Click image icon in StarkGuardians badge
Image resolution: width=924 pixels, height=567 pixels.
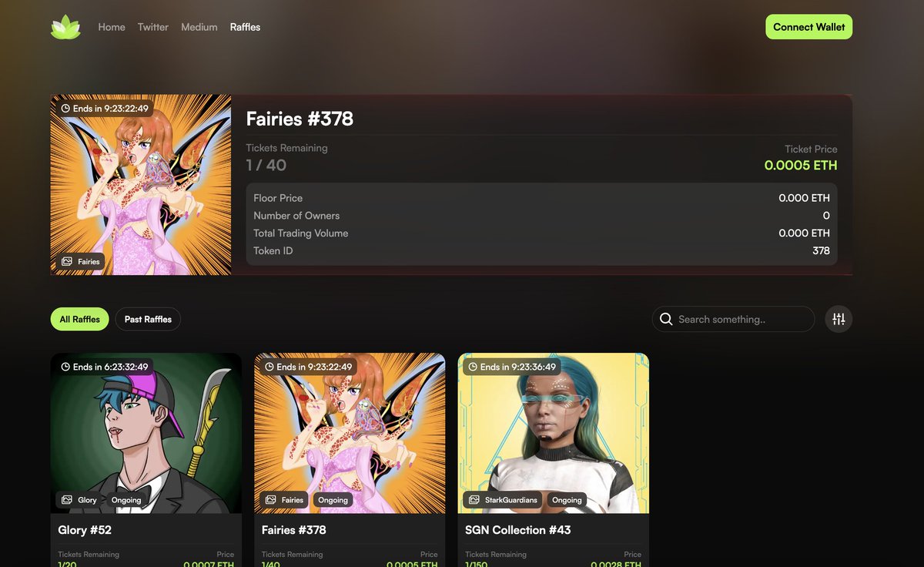tap(474, 500)
